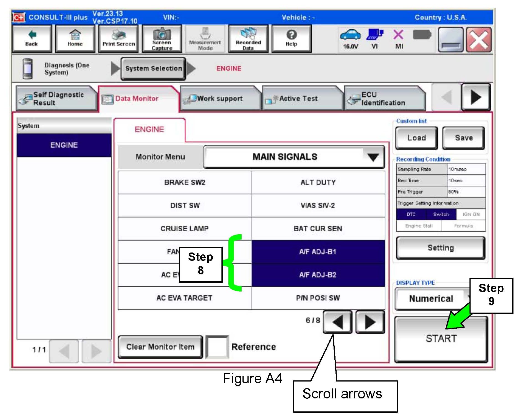Deselect the A/F ADJ-B2 monitor item
Screen dimensions: 524x420
tap(318, 275)
